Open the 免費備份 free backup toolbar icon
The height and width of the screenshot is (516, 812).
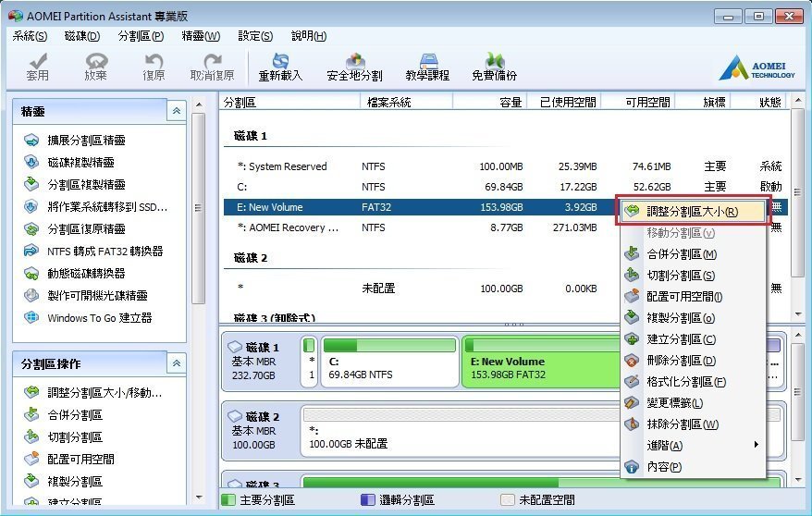495,68
